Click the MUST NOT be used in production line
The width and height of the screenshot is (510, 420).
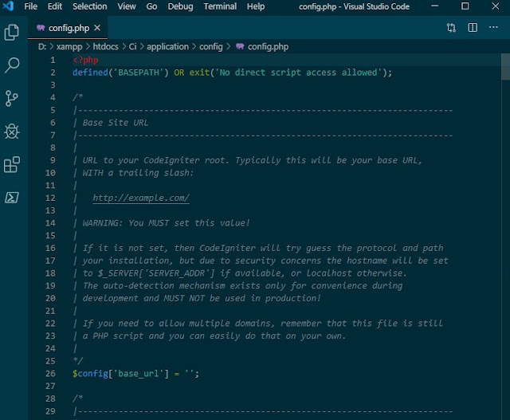202,298
